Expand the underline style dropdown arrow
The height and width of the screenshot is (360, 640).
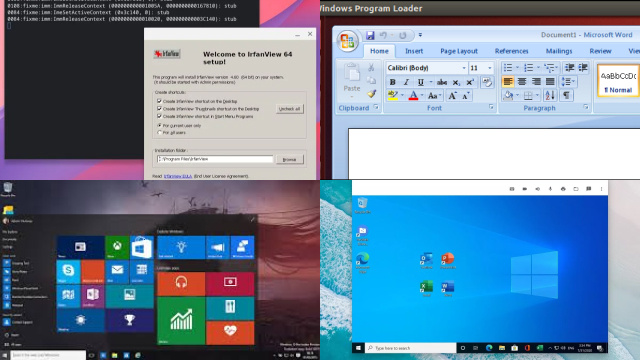pos(430,82)
